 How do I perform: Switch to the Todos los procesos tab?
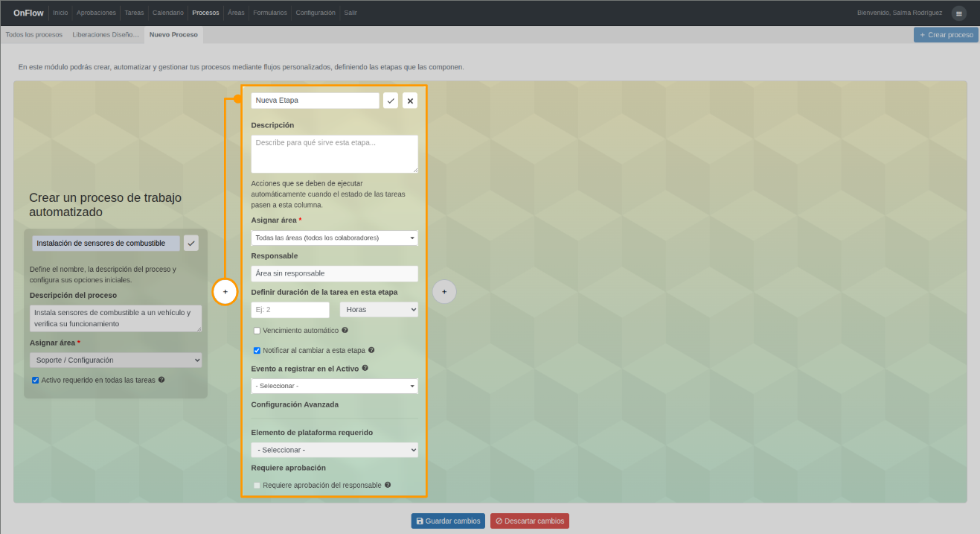[x=34, y=34]
